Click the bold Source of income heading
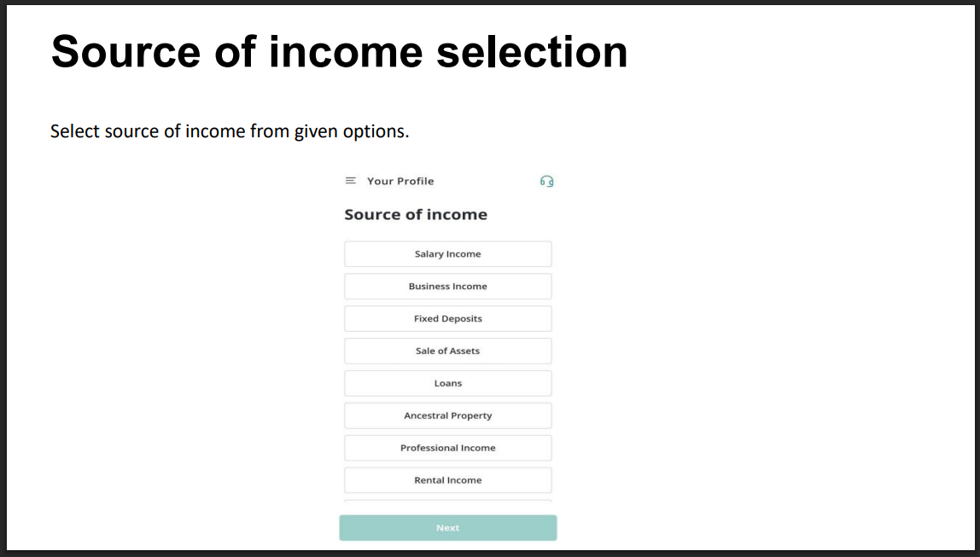This screenshot has width=980, height=557. (416, 215)
